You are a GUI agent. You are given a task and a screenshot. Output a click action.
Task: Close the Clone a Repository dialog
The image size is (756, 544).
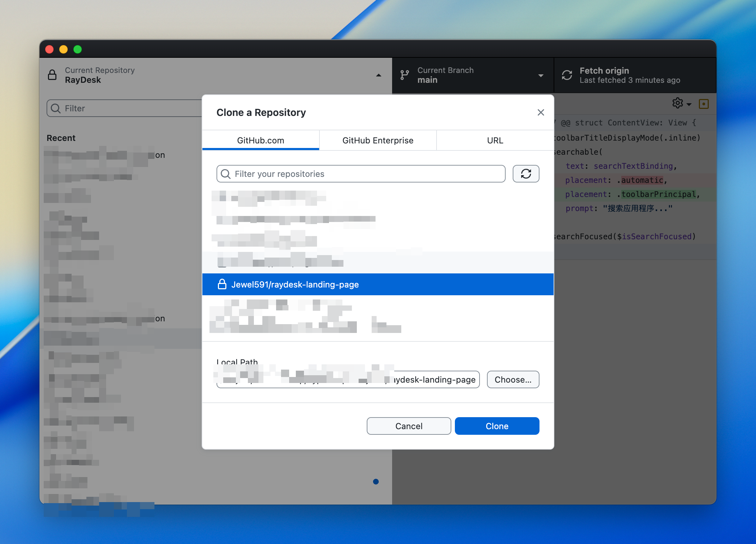point(541,112)
